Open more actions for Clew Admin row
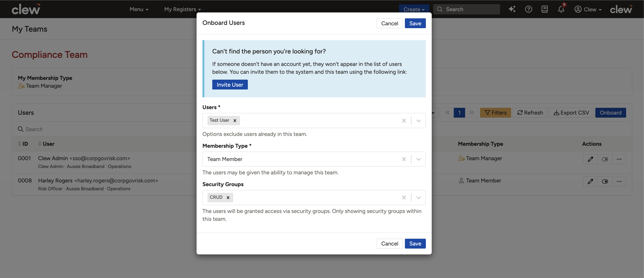This screenshot has width=644, height=278. (x=619, y=159)
